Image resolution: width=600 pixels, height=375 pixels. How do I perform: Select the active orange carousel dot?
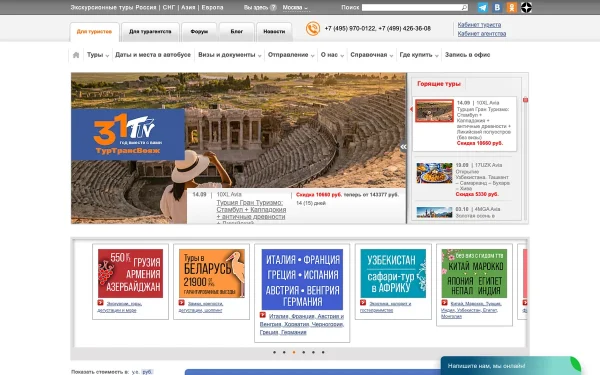click(x=294, y=352)
